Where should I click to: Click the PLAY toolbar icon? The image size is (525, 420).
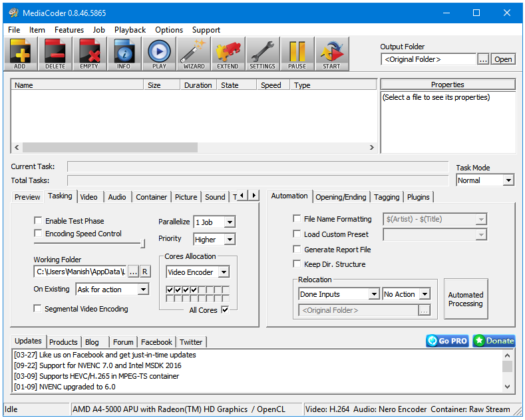pyautogui.click(x=159, y=54)
